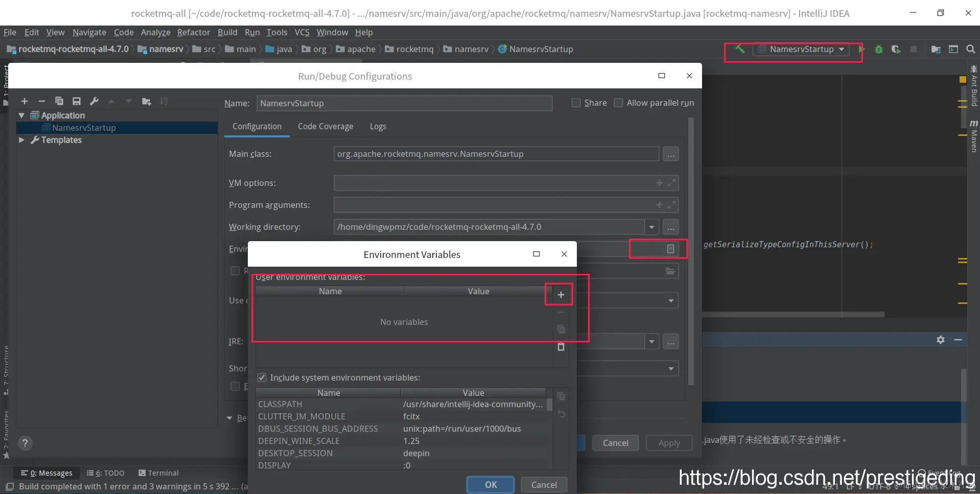Open settings gear in the Messages panel
The width and height of the screenshot is (980, 494).
[941, 340]
